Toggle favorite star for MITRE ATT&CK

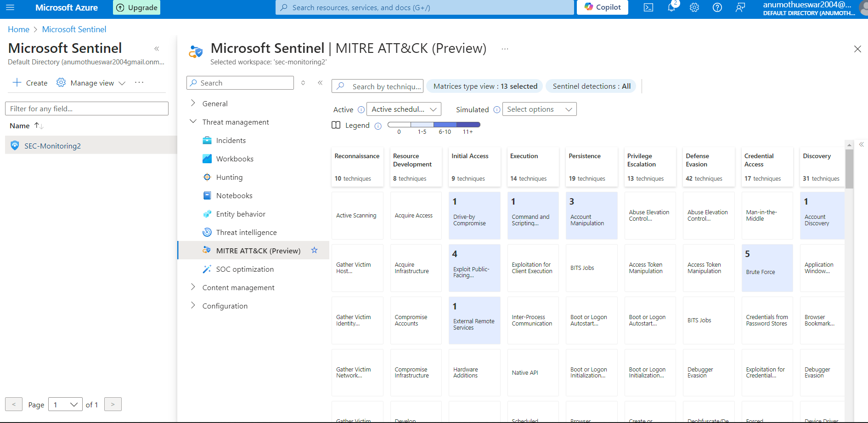(x=315, y=250)
